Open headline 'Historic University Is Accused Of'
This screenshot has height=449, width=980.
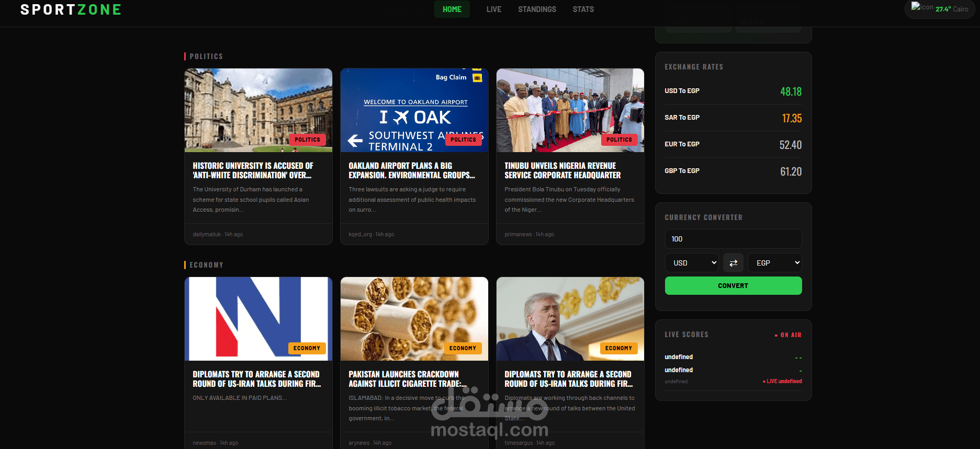253,170
